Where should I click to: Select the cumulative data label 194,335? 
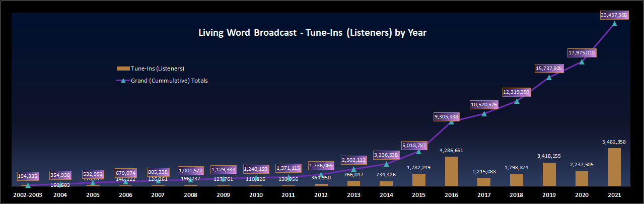(x=28, y=176)
